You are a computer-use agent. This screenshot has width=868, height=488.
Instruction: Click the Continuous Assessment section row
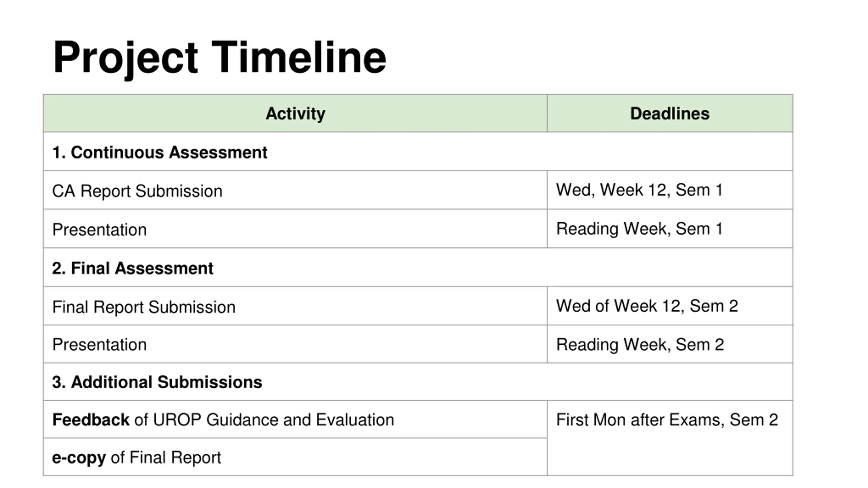(x=418, y=152)
